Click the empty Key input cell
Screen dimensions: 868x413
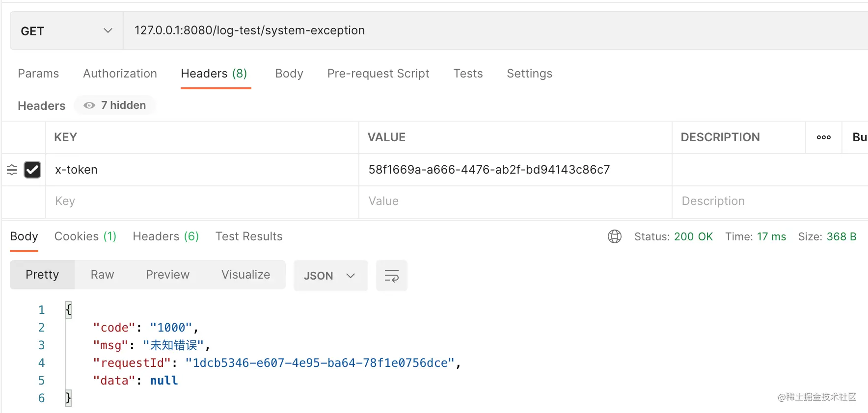(x=201, y=201)
